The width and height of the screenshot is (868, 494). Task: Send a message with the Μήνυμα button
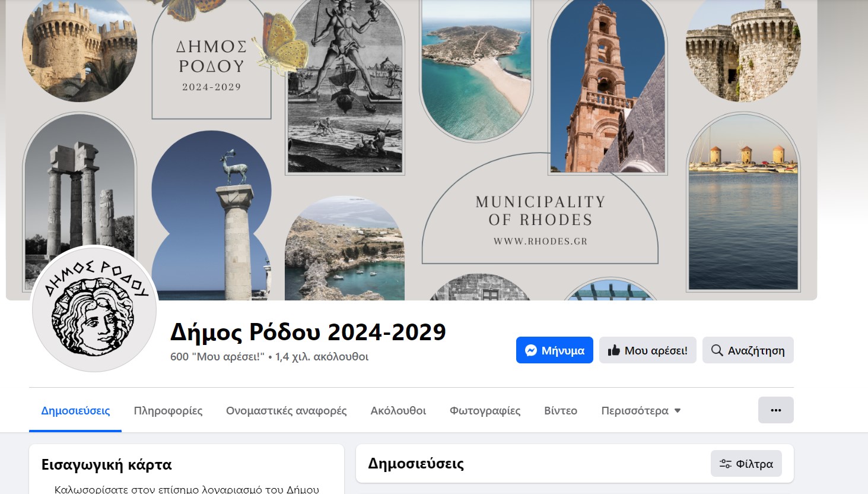tap(555, 350)
